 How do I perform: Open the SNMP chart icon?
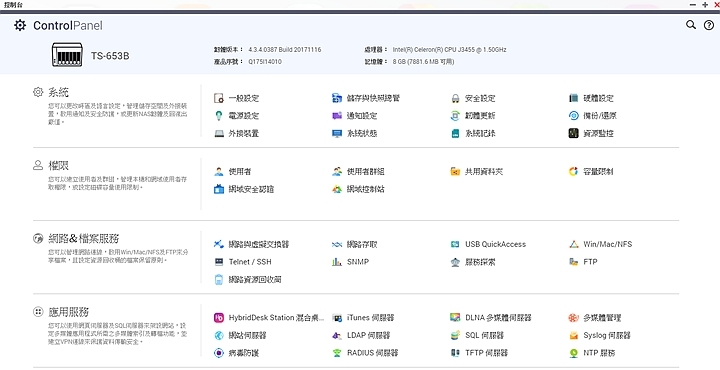[x=337, y=262]
